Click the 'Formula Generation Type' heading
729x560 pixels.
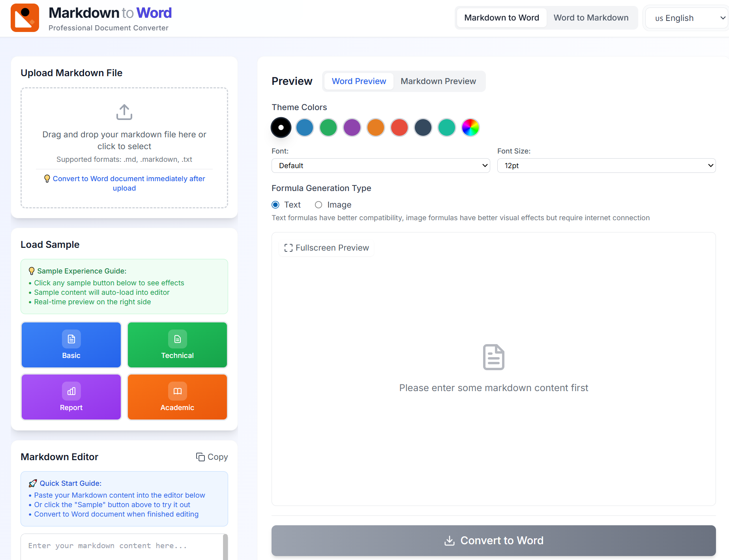(321, 188)
